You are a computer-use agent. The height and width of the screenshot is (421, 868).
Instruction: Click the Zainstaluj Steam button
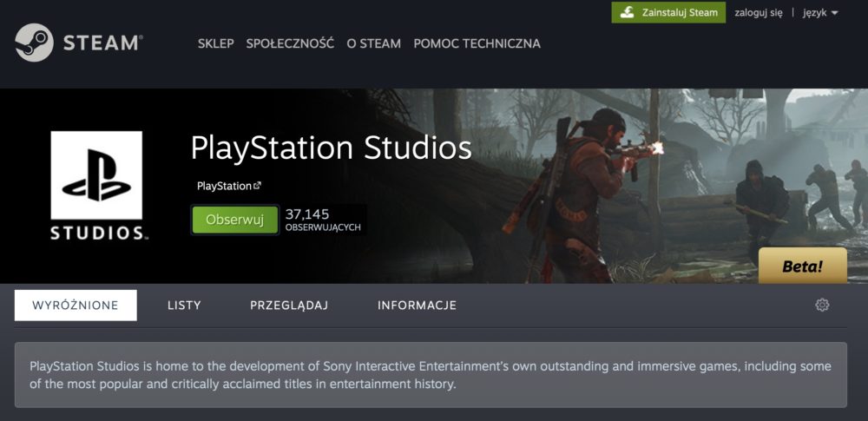pos(668,12)
